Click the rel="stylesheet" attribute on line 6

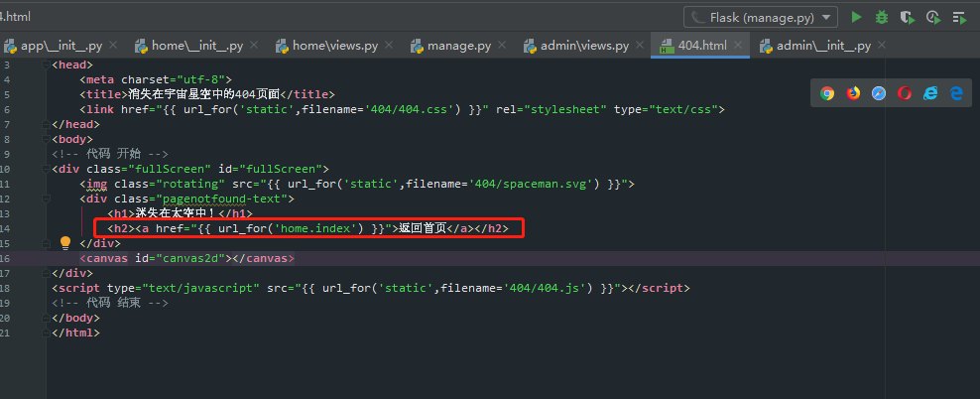(551, 109)
